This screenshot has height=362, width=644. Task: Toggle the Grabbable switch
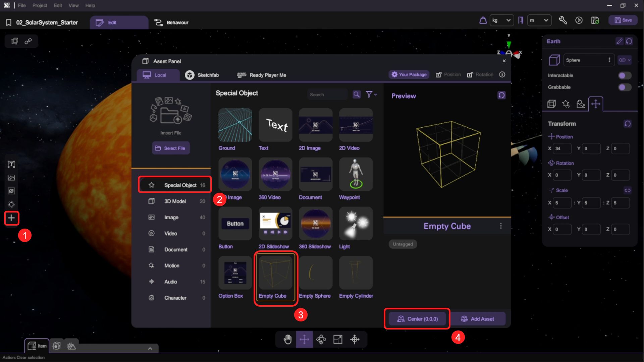click(x=625, y=87)
